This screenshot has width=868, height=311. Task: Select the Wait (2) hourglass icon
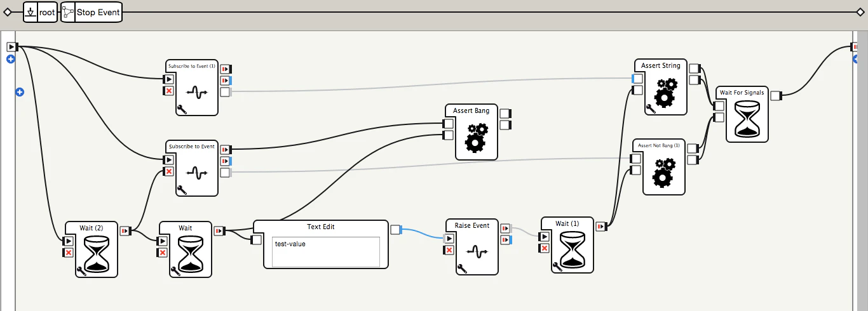click(x=97, y=253)
